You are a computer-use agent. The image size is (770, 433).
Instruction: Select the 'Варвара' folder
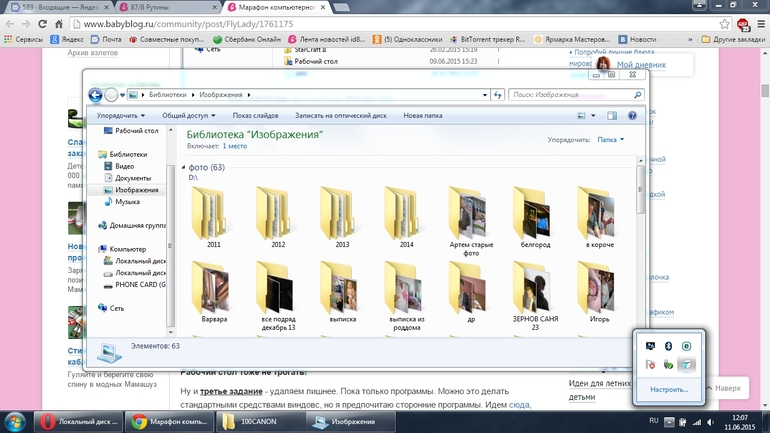pos(214,292)
